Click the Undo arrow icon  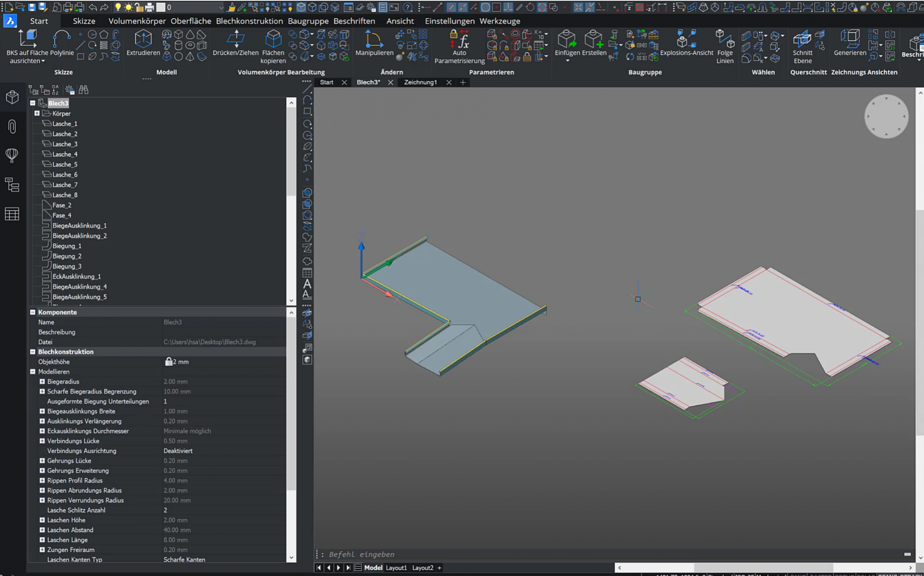pyautogui.click(x=93, y=7)
